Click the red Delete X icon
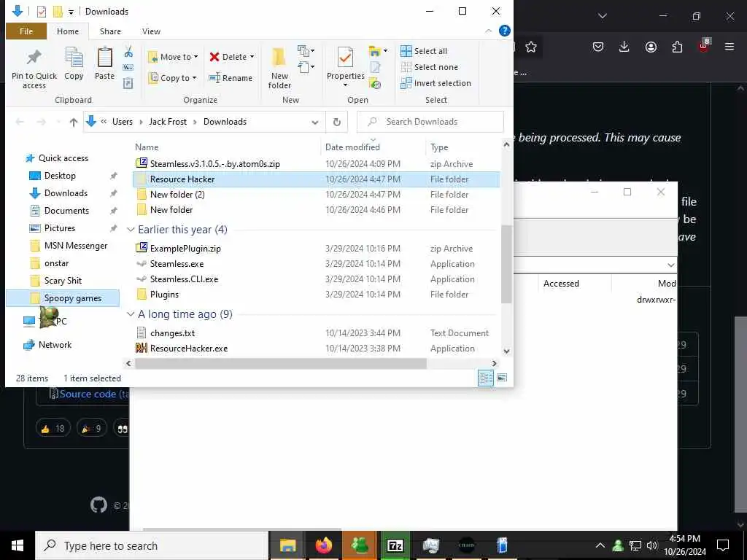This screenshot has height=560, width=747. click(214, 57)
